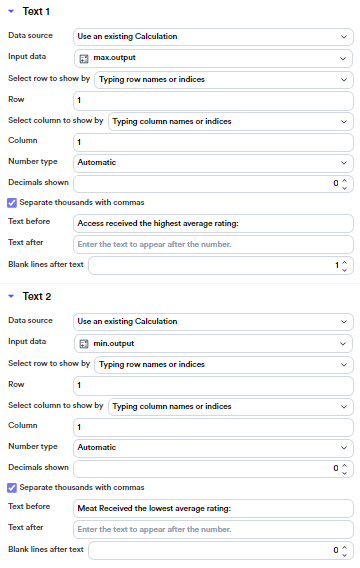Decrease Blank lines after text in Text 1
This screenshot has width=360, height=568.
tap(344, 270)
